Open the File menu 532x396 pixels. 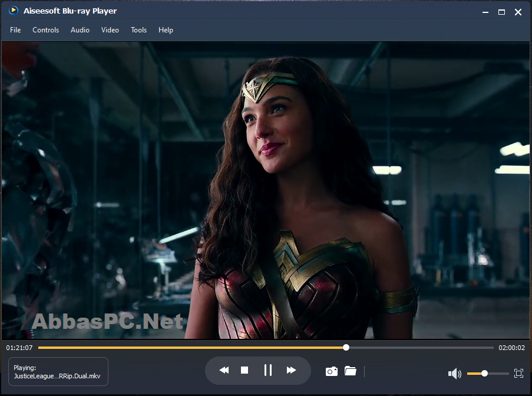coord(15,30)
